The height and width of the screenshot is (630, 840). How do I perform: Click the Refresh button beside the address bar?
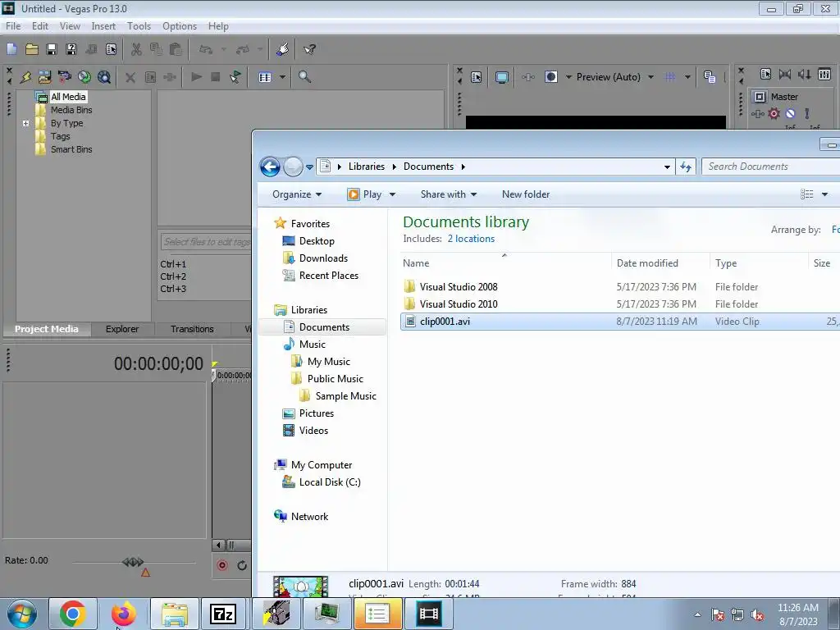coord(686,167)
